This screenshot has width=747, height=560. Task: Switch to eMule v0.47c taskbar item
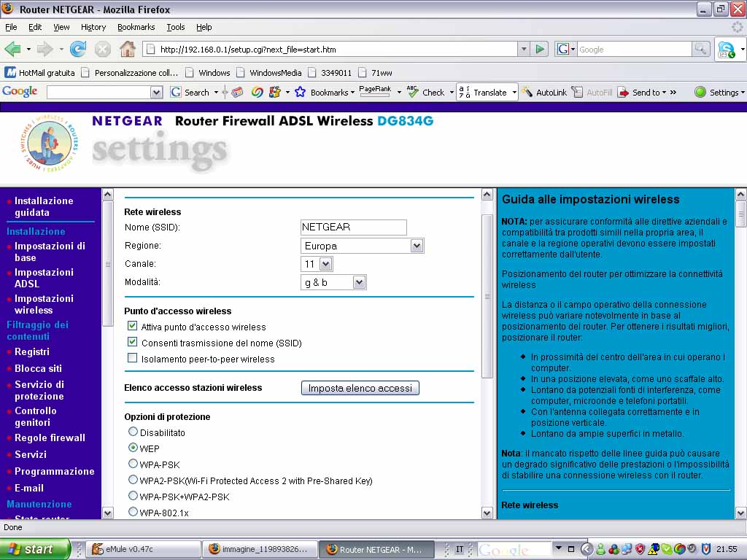coord(143,549)
